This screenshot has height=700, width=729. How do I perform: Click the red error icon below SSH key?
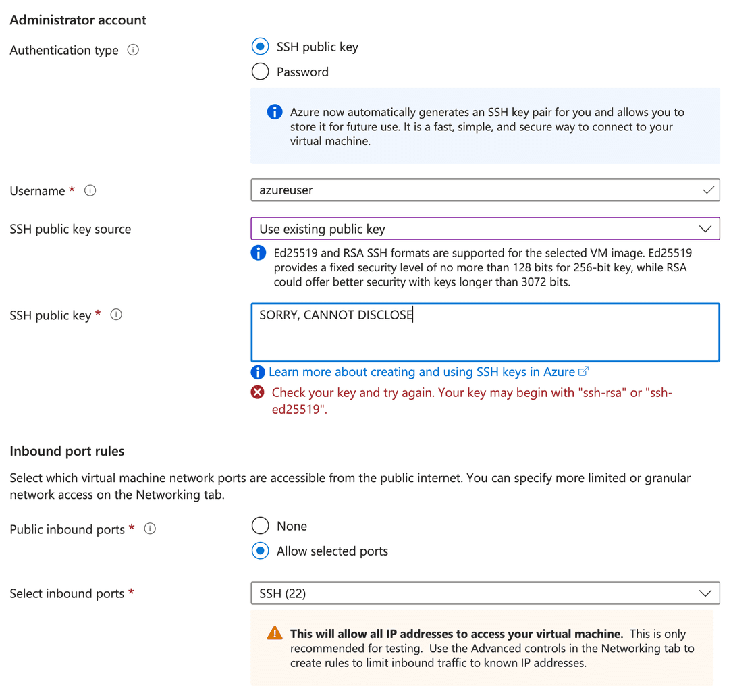pyautogui.click(x=257, y=392)
